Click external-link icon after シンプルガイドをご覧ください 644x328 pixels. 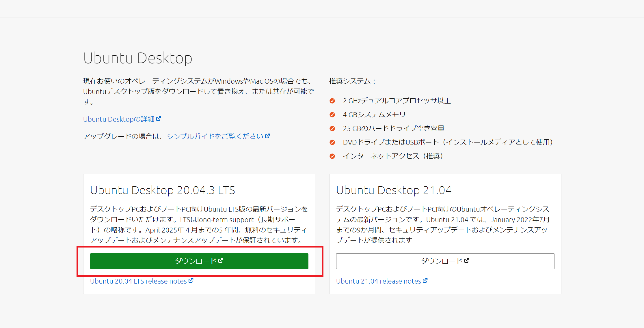267,136
